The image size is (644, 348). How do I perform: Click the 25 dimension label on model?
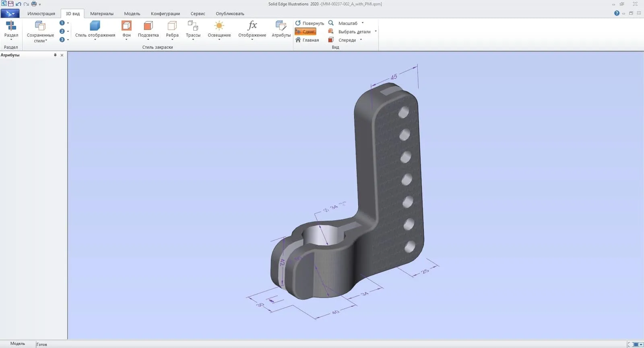coord(425,272)
